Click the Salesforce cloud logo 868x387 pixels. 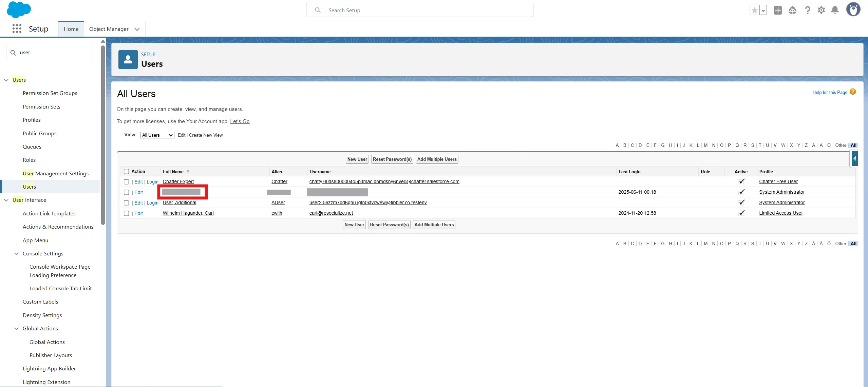(x=19, y=10)
